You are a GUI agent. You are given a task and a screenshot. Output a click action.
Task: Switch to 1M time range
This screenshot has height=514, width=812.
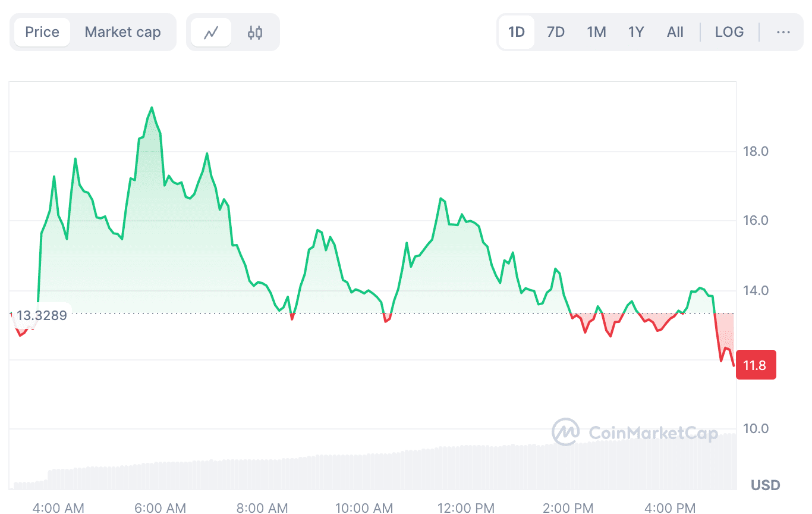(596, 32)
